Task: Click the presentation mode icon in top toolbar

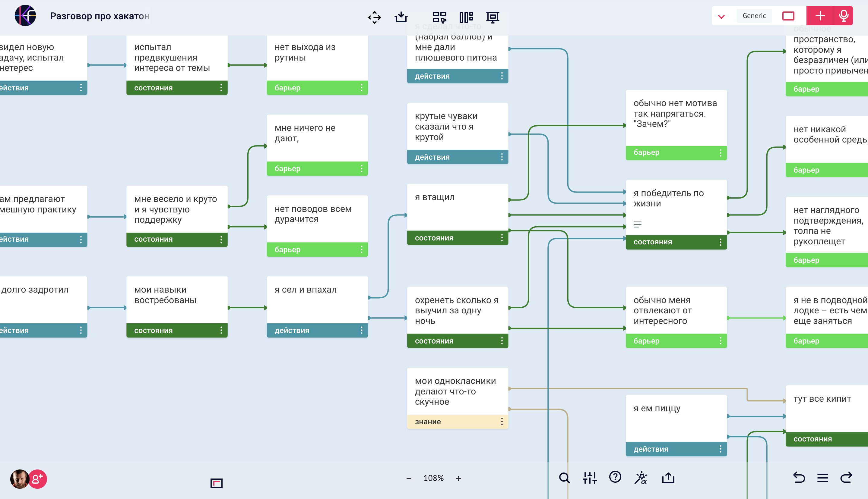Action: [493, 17]
